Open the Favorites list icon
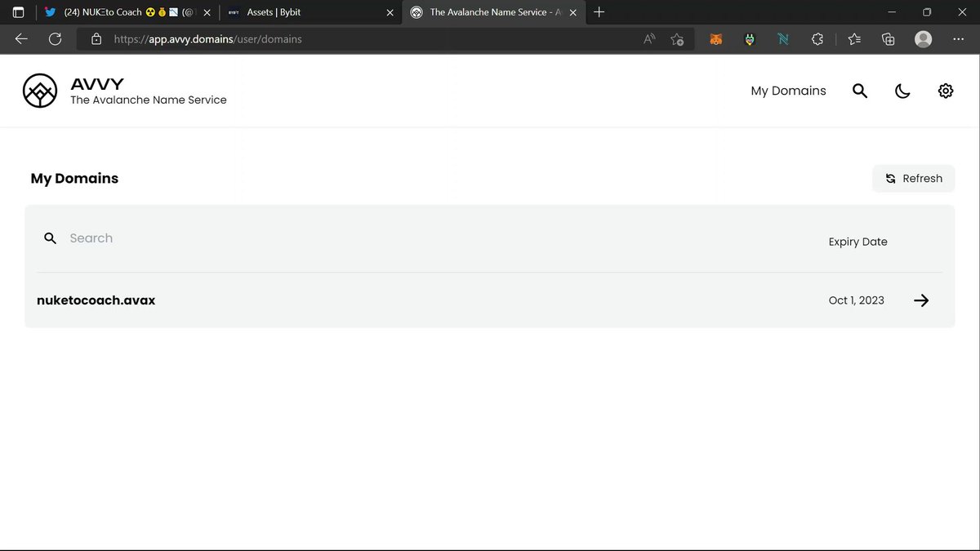Screen dimensions: 980x551 [x=854, y=39]
